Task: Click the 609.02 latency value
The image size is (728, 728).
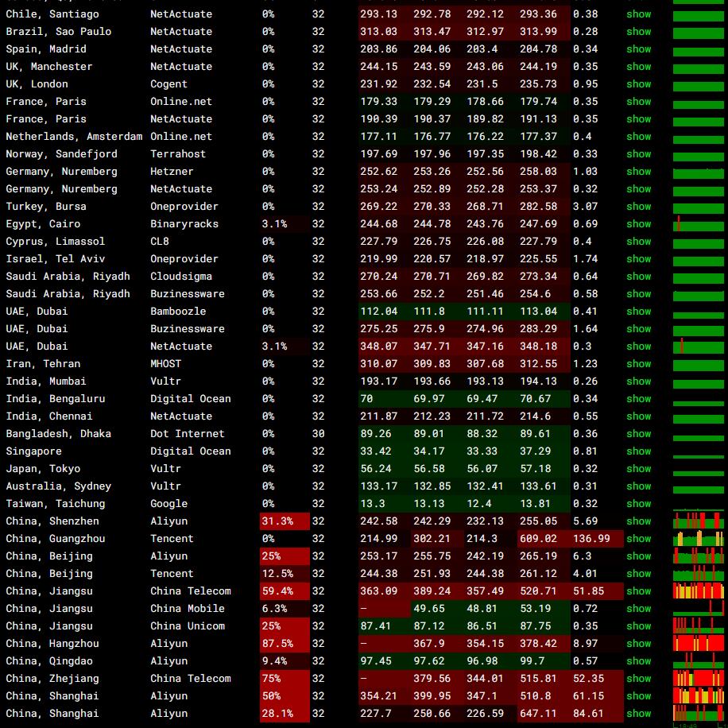Action: [538, 539]
